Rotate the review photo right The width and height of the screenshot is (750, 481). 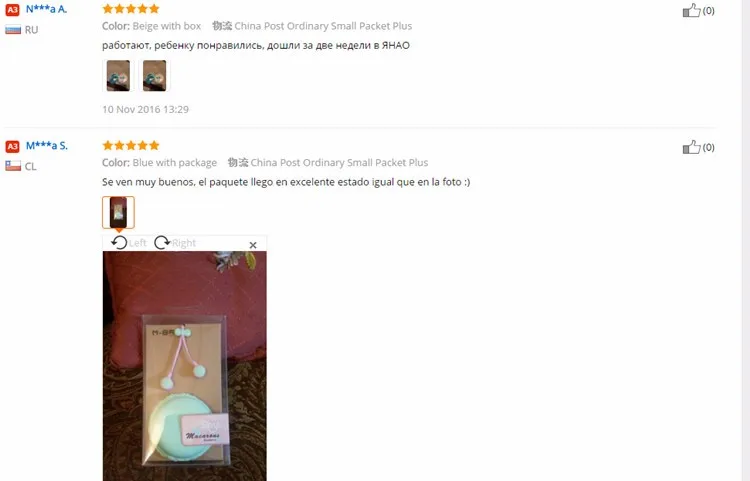tap(162, 243)
